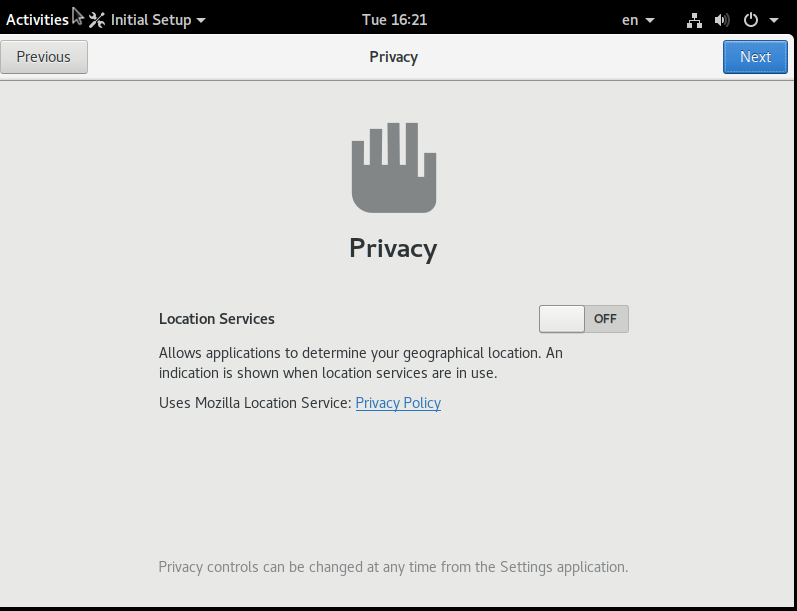
Task: Open the Privacy Policy link
Action: point(398,403)
